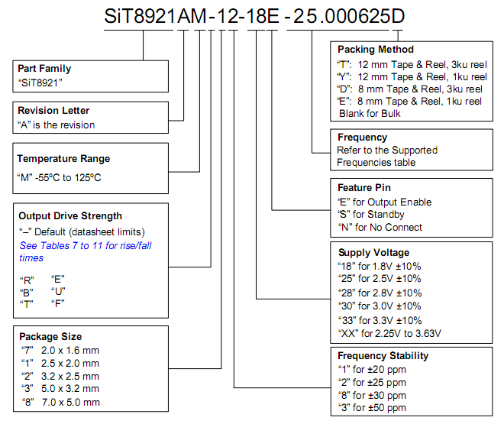Click the "T" drive strength code
Screen dimensions: 504x424
[x=27, y=304]
